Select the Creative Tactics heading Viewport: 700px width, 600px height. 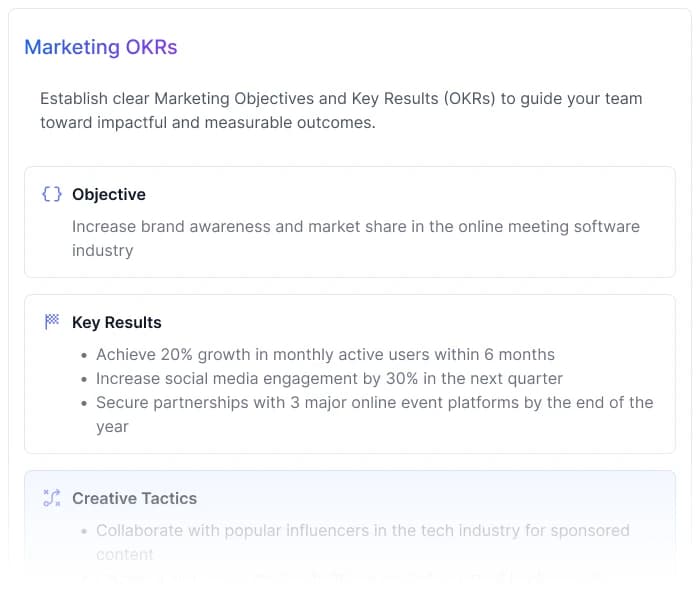135,498
